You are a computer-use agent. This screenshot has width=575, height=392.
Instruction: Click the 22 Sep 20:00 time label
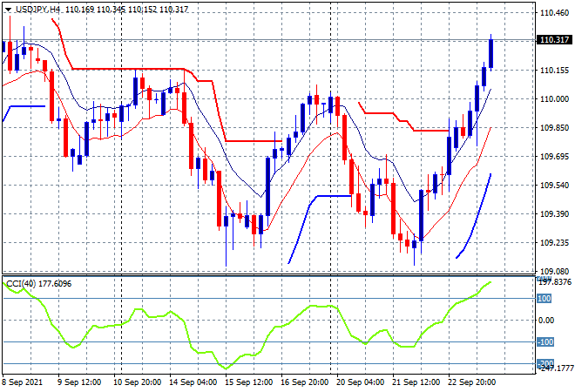pyautogui.click(x=471, y=382)
